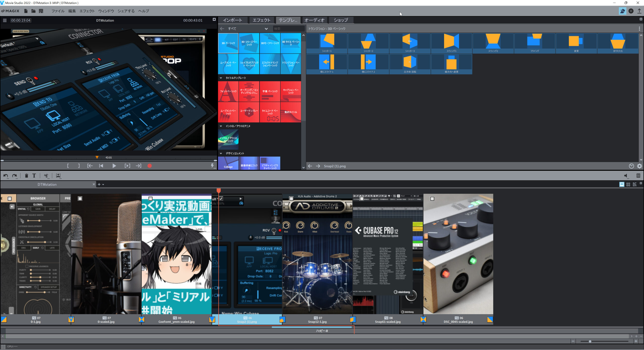Viewport: 644px width, 350px height.
Task: Tick checkbox on CoeFomt_ymm-scaled.jpg clip
Action: pyautogui.click(x=150, y=199)
